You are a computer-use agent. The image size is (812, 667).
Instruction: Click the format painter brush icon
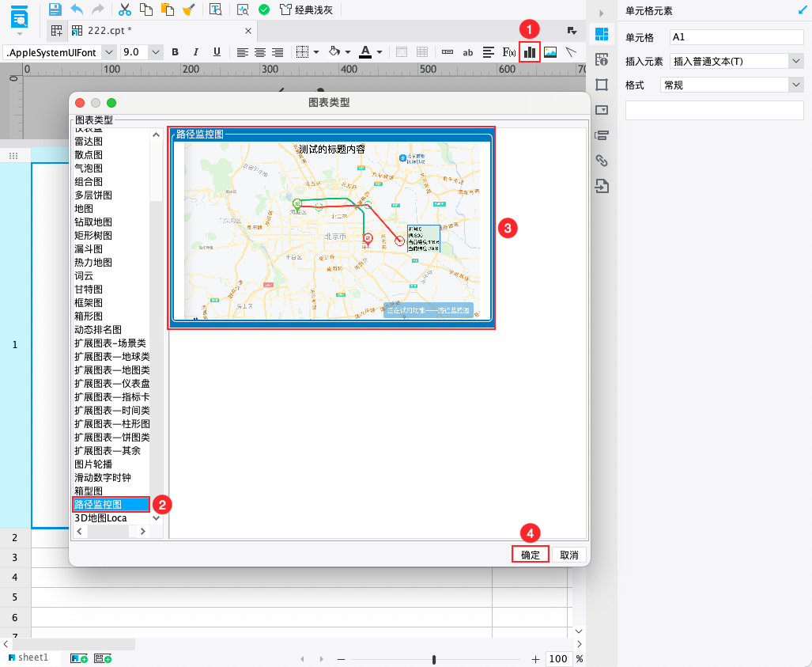click(x=188, y=9)
